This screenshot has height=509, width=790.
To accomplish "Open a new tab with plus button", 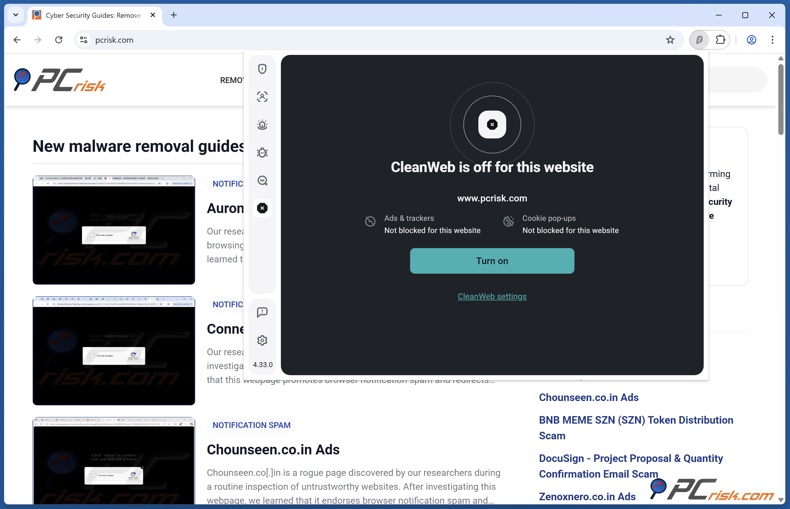I will click(173, 15).
